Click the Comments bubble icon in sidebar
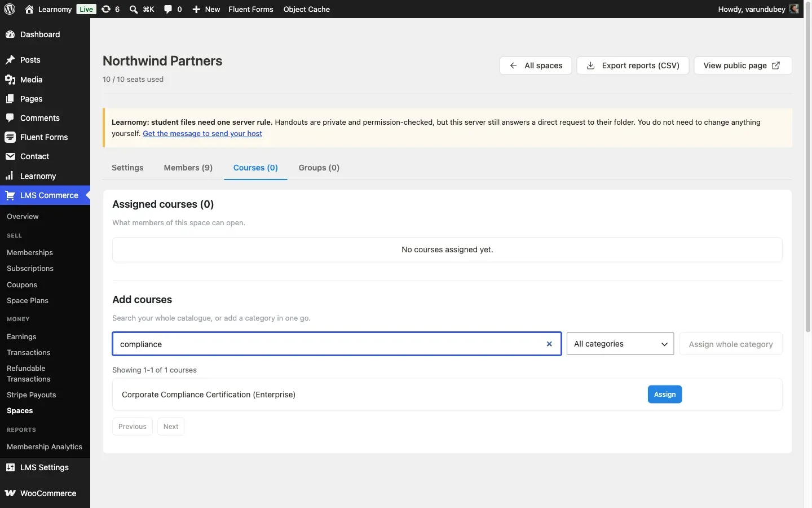 [10, 118]
